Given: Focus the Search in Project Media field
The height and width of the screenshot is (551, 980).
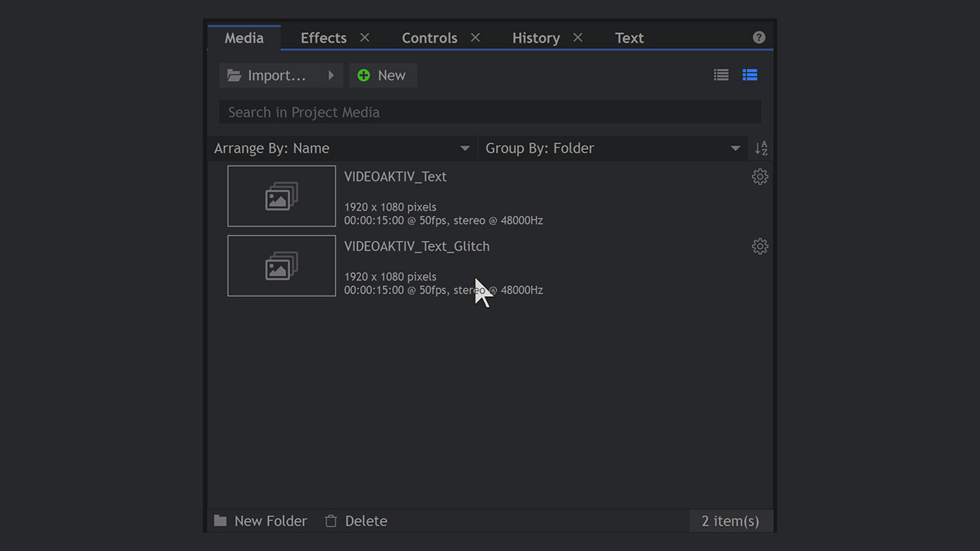Looking at the screenshot, I should click(490, 112).
